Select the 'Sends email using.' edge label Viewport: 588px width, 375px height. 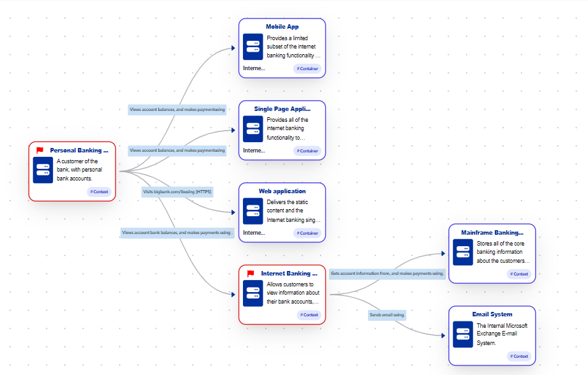tap(387, 315)
